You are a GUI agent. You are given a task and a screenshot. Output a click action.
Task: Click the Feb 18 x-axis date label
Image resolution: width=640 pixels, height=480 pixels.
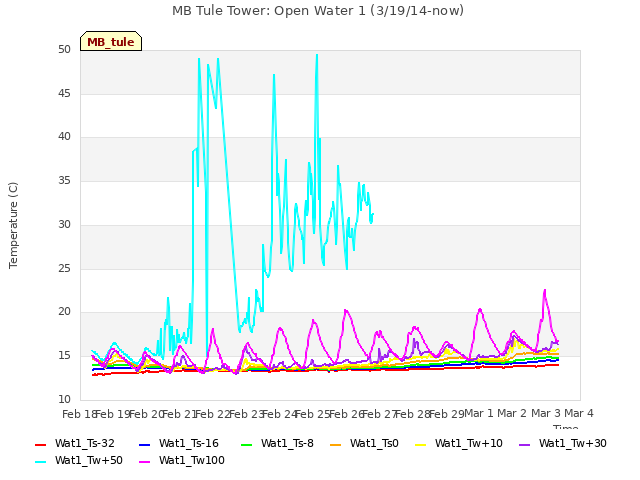click(x=79, y=414)
